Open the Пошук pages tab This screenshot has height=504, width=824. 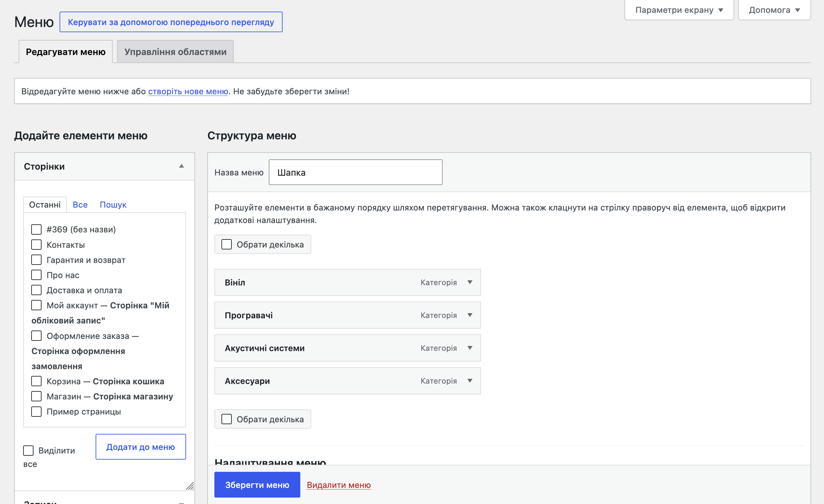point(113,205)
